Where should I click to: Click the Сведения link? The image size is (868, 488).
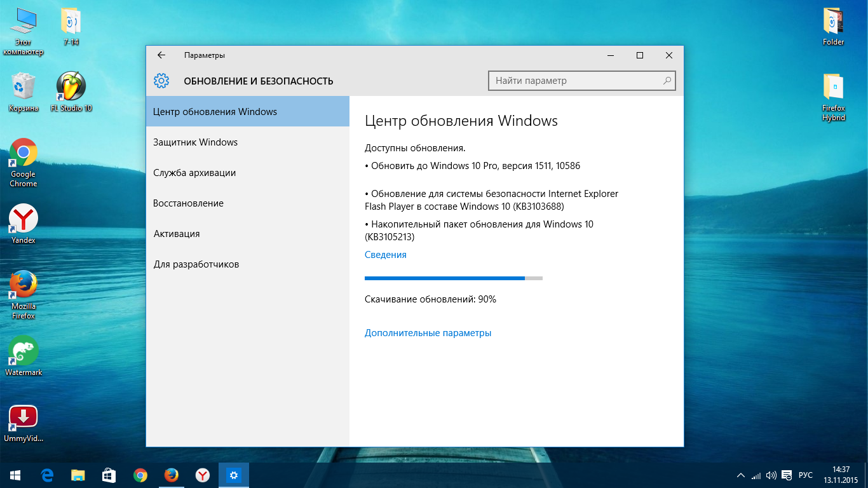[x=385, y=254]
